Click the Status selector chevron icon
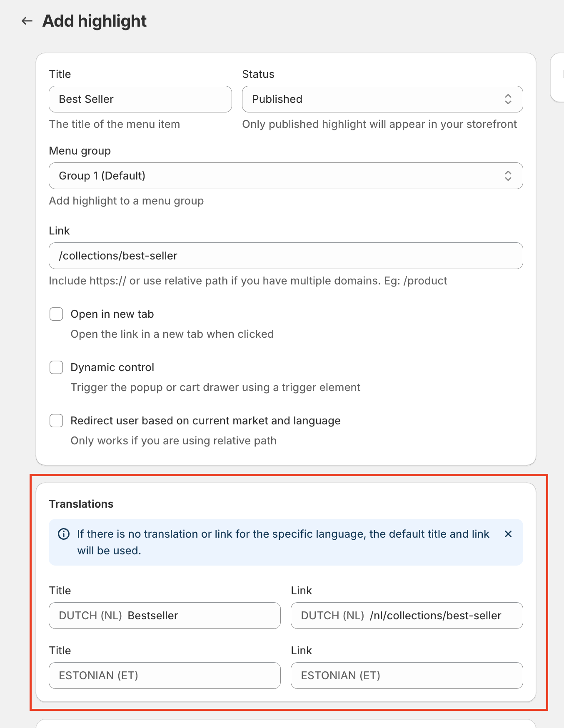564x728 pixels. (x=508, y=99)
